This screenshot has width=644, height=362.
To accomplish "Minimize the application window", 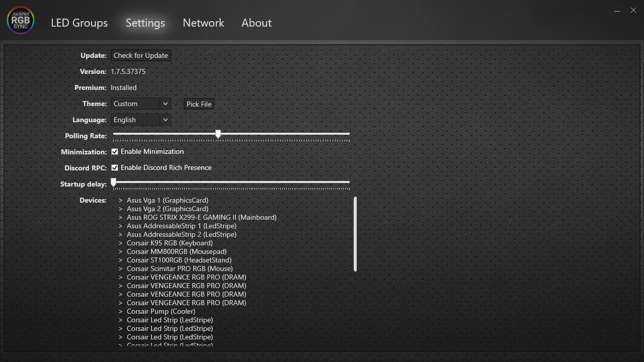I will tap(617, 11).
